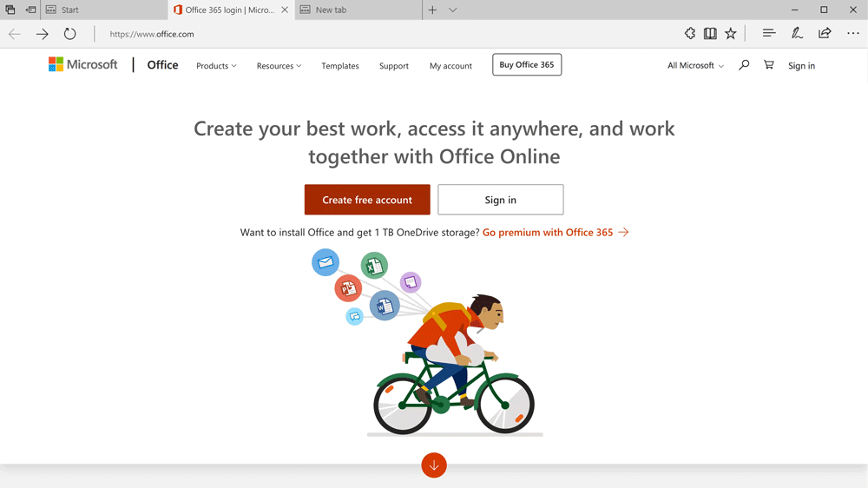Refresh the current page
The image size is (868, 488).
pos(69,34)
